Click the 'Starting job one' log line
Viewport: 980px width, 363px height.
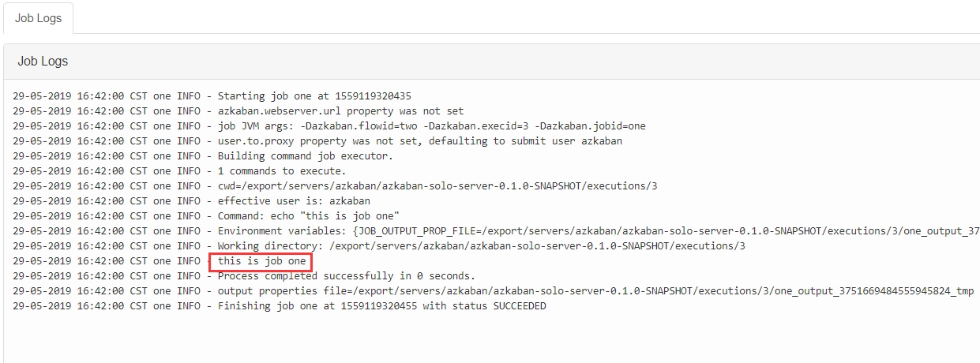212,96
